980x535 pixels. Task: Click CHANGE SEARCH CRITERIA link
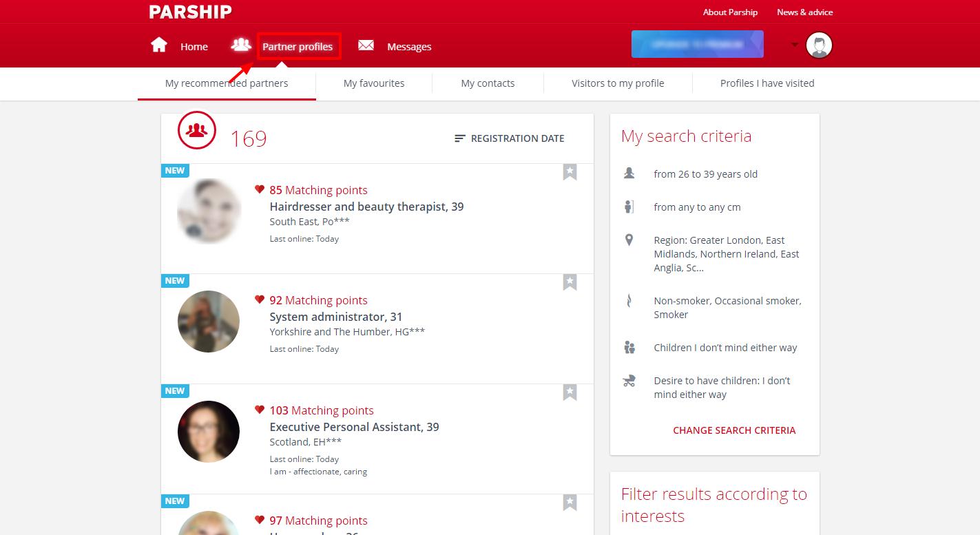click(734, 430)
